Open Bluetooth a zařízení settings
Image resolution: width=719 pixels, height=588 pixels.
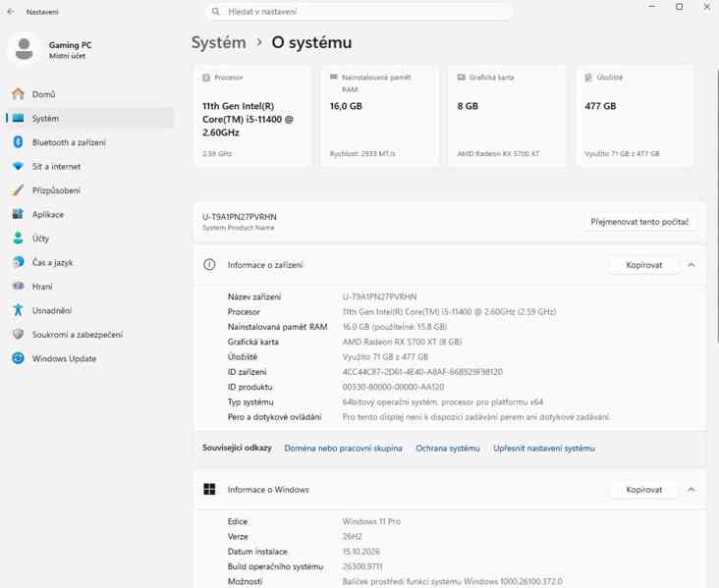[x=90, y=142]
